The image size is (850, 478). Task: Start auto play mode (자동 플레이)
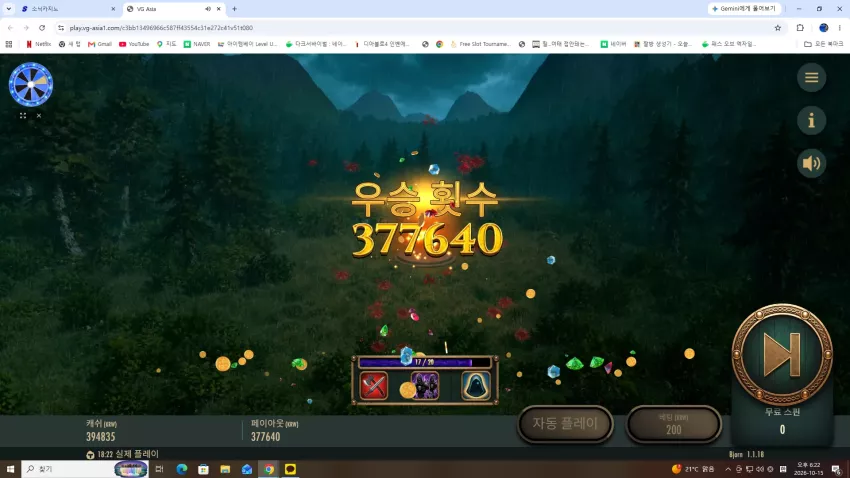[x=565, y=423]
